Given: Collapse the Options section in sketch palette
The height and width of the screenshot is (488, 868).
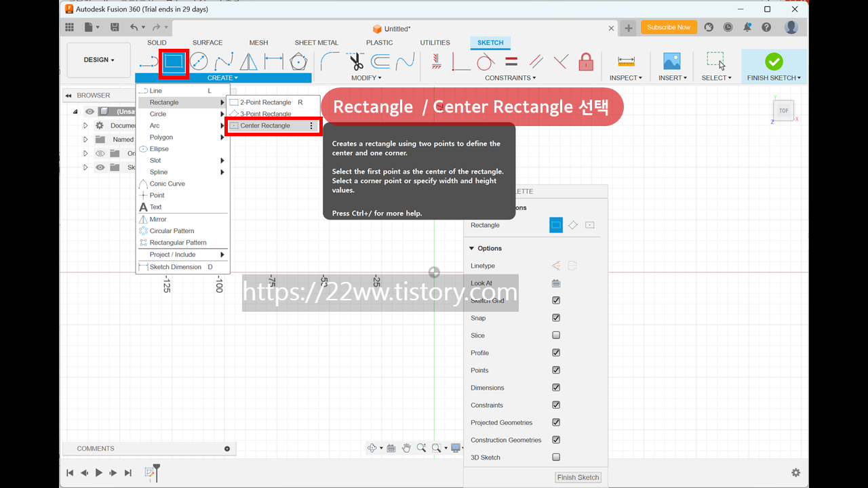Looking at the screenshot, I should [x=472, y=249].
